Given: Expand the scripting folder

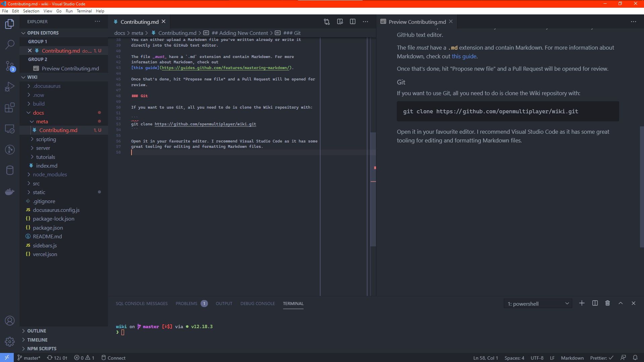Looking at the screenshot, I should pos(46,139).
